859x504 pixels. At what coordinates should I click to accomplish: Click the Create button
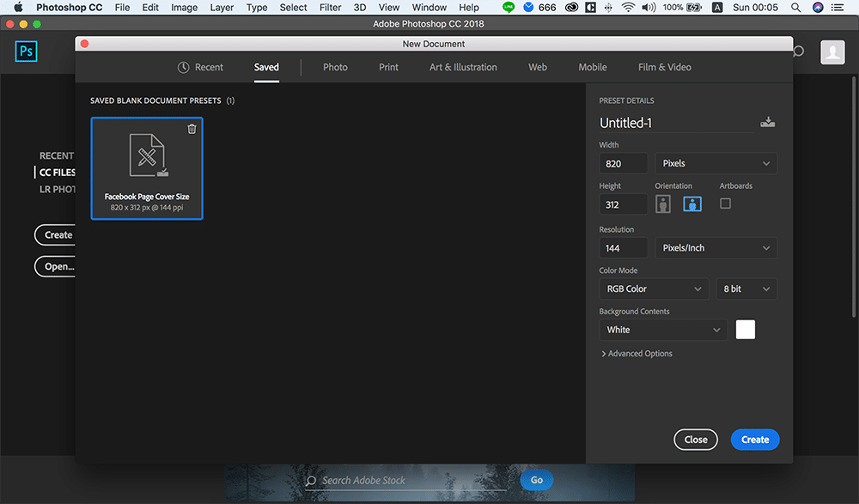pos(755,440)
